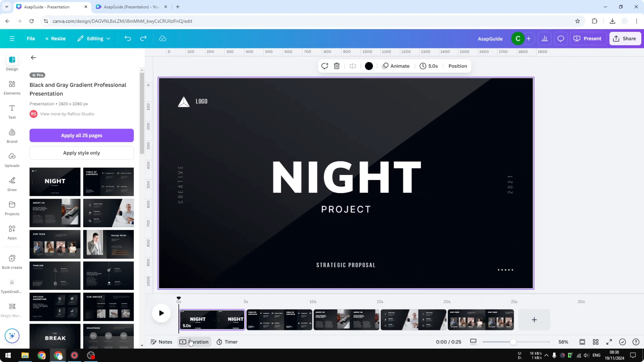Select the Draw tool in the sidebar
The height and width of the screenshot is (362, 644).
click(x=12, y=184)
